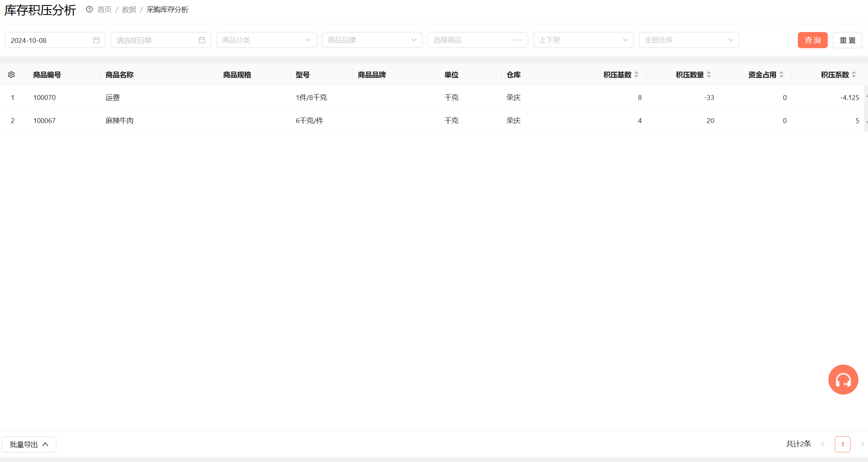This screenshot has width=868, height=462.
Task: Click the 重置 button
Action: pyautogui.click(x=847, y=40)
